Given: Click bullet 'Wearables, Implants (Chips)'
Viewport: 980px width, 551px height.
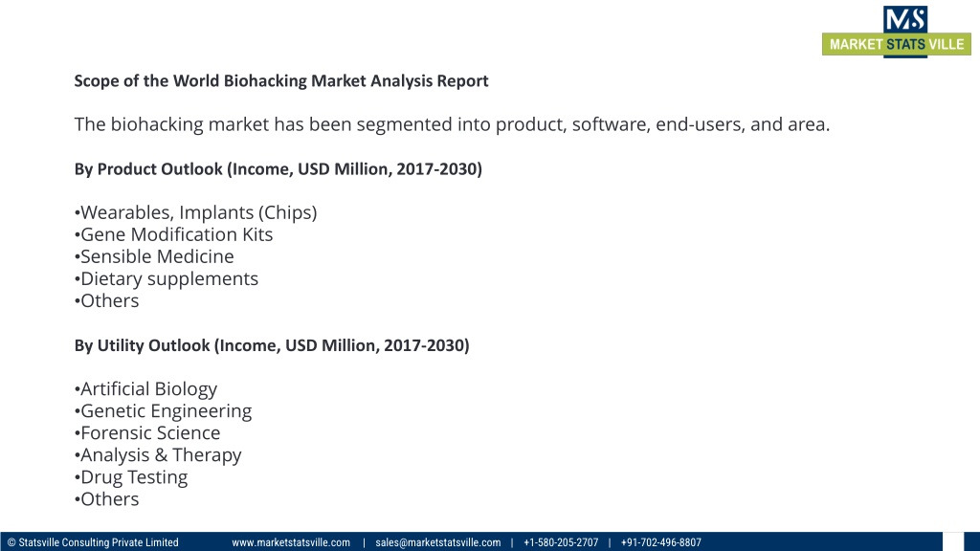Looking at the screenshot, I should point(195,212).
